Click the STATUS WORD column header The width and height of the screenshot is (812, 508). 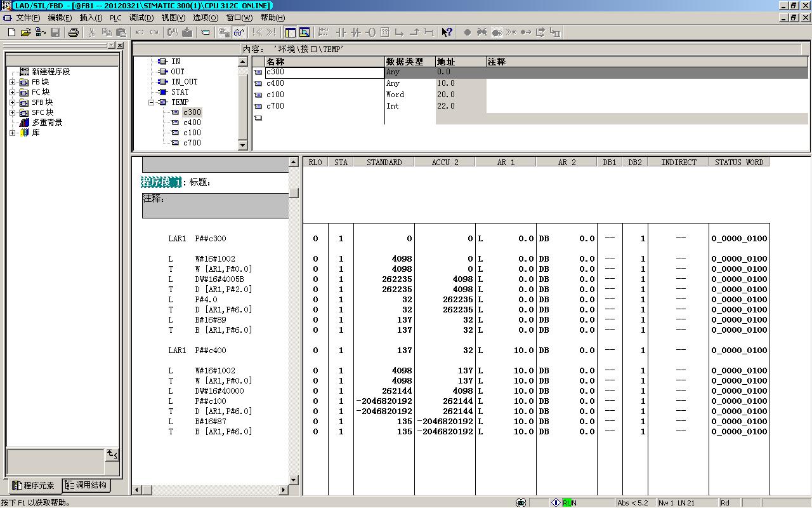pyautogui.click(x=739, y=163)
